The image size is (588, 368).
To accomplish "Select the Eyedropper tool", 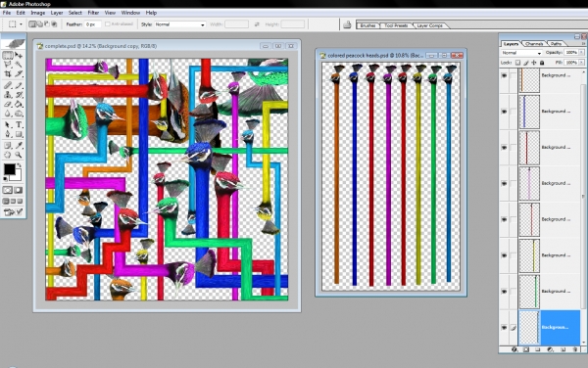I will [x=19, y=145].
